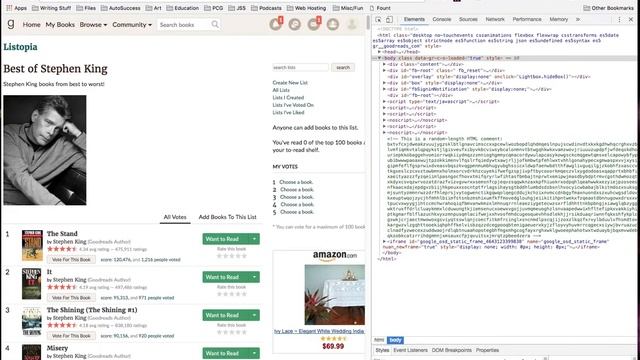Open the DOM Breakpoints pane tab

451,350
